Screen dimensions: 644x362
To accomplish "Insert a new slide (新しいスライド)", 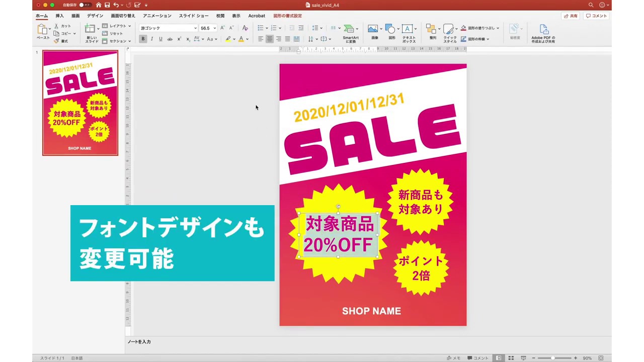I will 91,33.
